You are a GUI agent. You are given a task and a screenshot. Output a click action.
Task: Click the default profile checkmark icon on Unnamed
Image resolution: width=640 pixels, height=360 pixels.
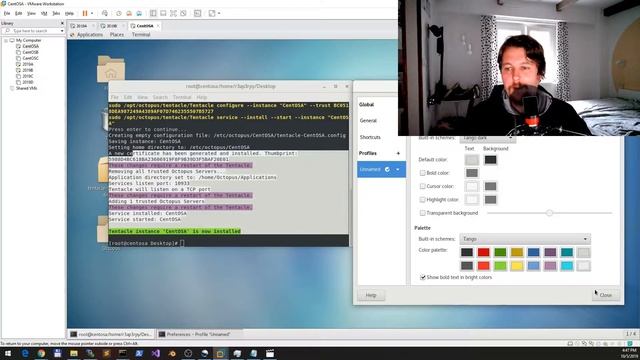387,169
